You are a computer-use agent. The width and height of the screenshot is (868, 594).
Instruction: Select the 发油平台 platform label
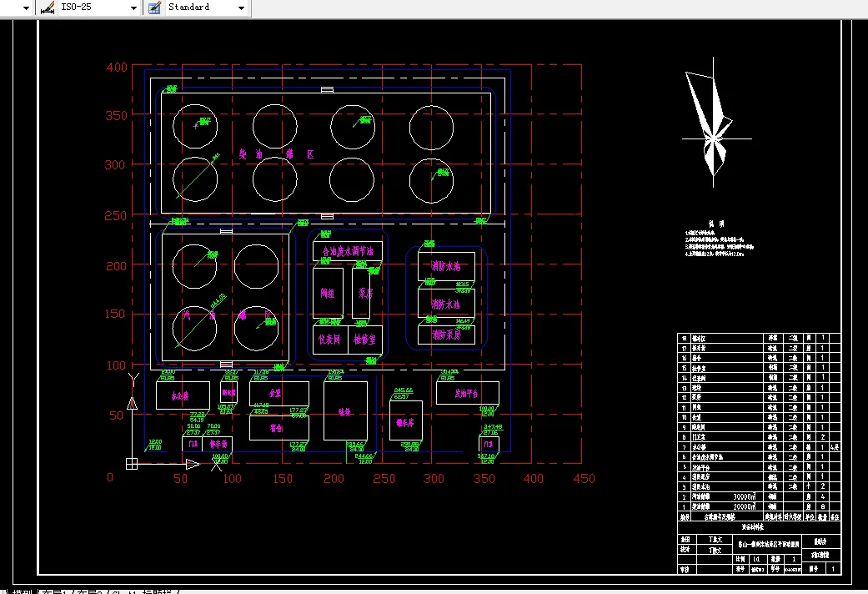(x=466, y=394)
